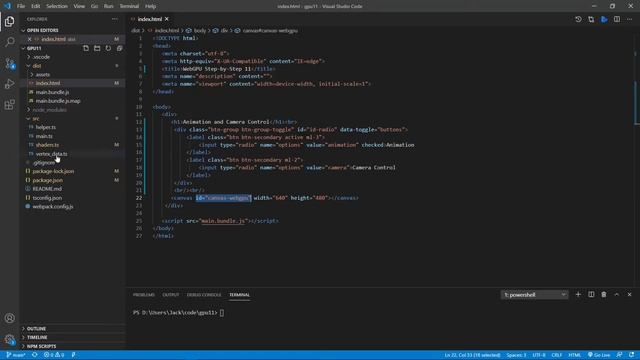The image size is (640, 360).
Task: Close the terminal panel
Action: point(629,295)
